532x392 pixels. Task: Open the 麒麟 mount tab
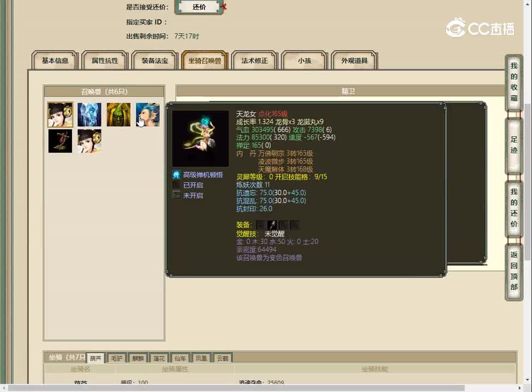pos(137,358)
